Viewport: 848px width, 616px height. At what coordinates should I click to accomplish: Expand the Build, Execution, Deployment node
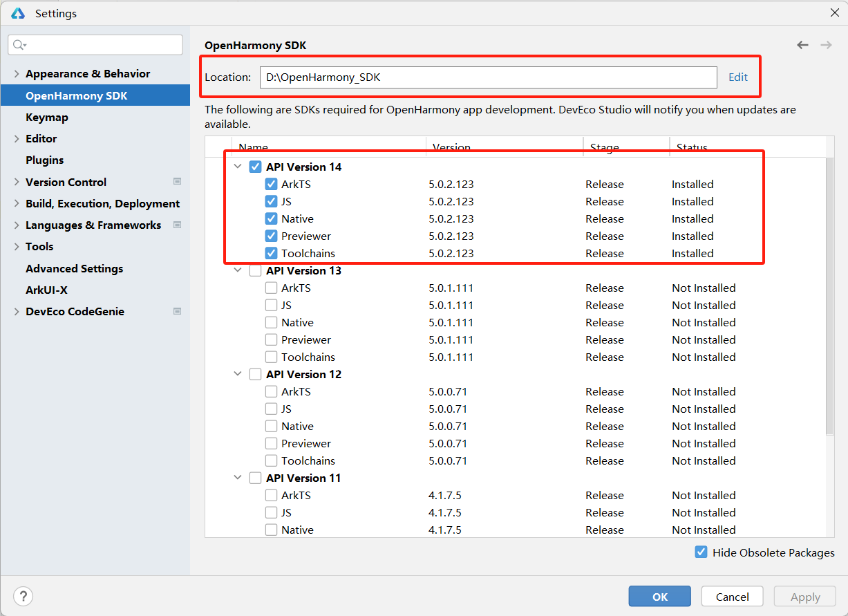pos(17,204)
